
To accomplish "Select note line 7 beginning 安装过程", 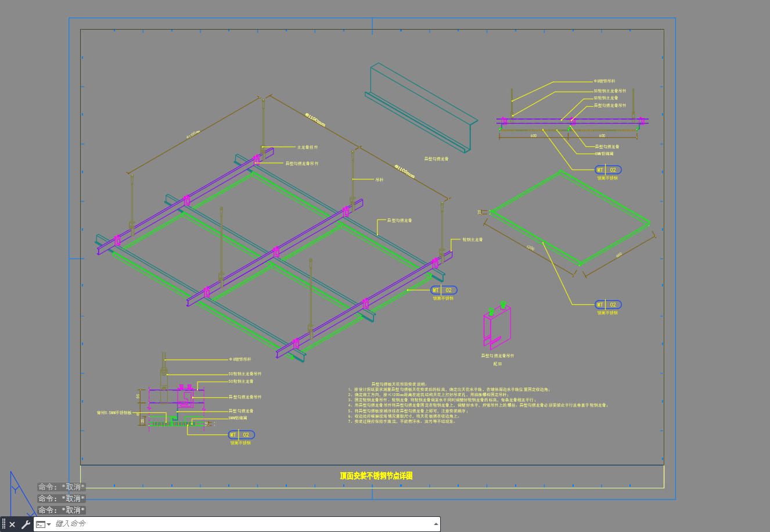I will click(x=401, y=421).
